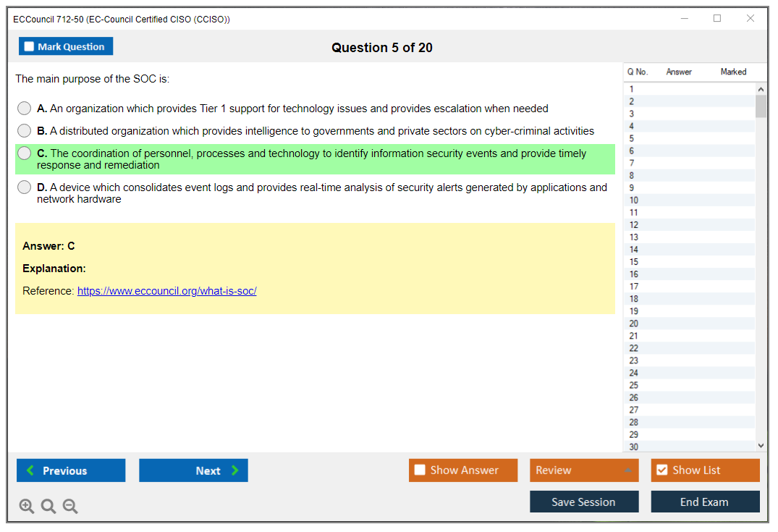Select answer option A radio button
The height and width of the screenshot is (532, 778).
25,109
